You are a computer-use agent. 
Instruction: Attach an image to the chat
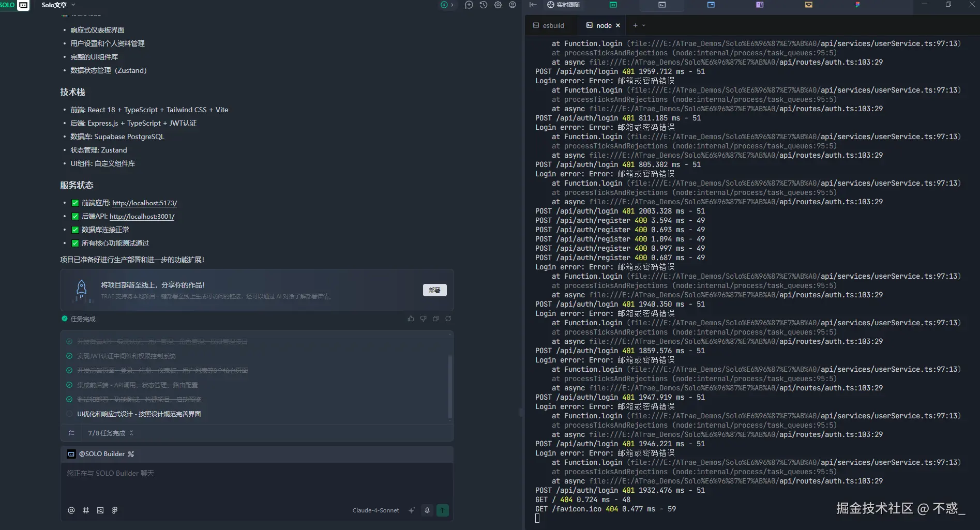[100, 510]
